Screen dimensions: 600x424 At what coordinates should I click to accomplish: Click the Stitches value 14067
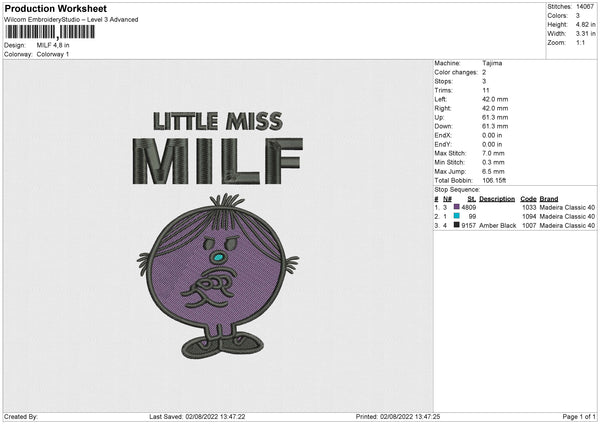(x=585, y=7)
